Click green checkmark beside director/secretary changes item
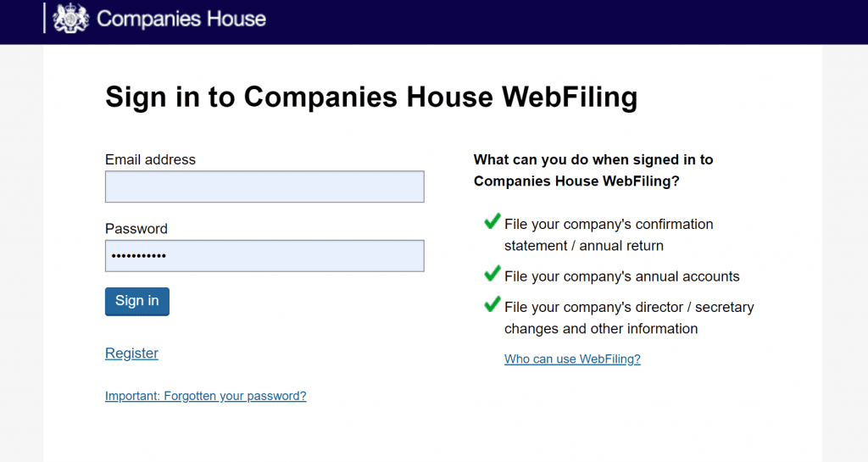This screenshot has height=462, width=868. pyautogui.click(x=492, y=304)
